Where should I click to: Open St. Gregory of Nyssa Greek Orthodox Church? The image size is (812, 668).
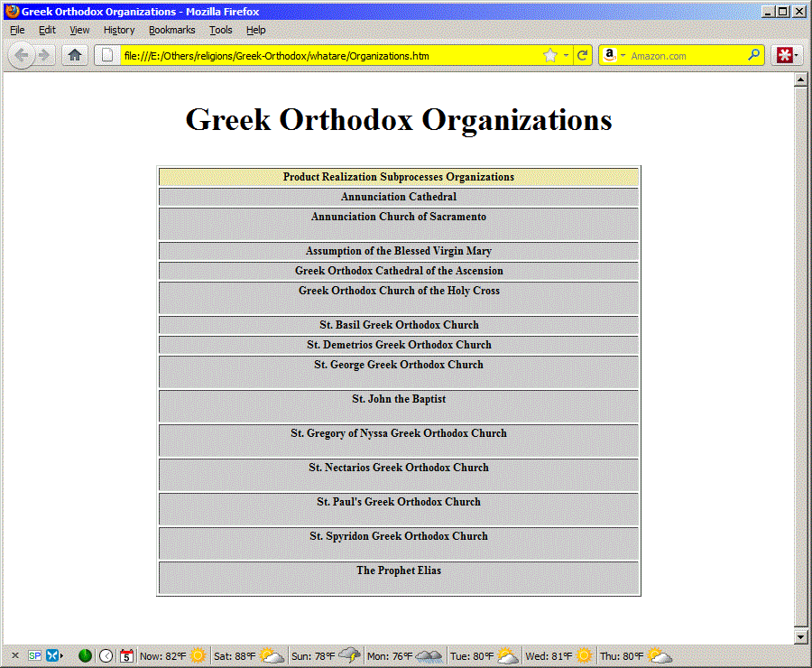399,433
